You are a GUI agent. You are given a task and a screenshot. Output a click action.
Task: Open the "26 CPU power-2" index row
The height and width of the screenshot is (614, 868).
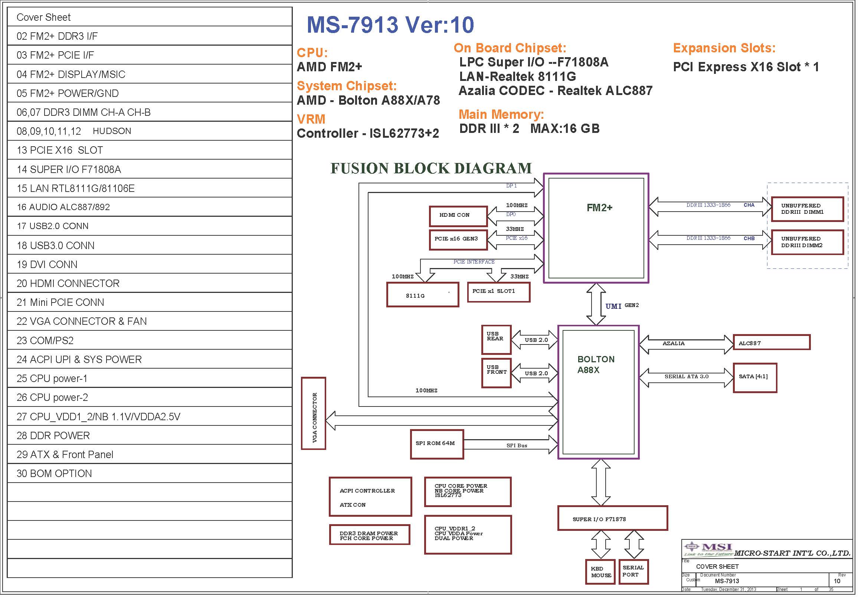tap(150, 397)
